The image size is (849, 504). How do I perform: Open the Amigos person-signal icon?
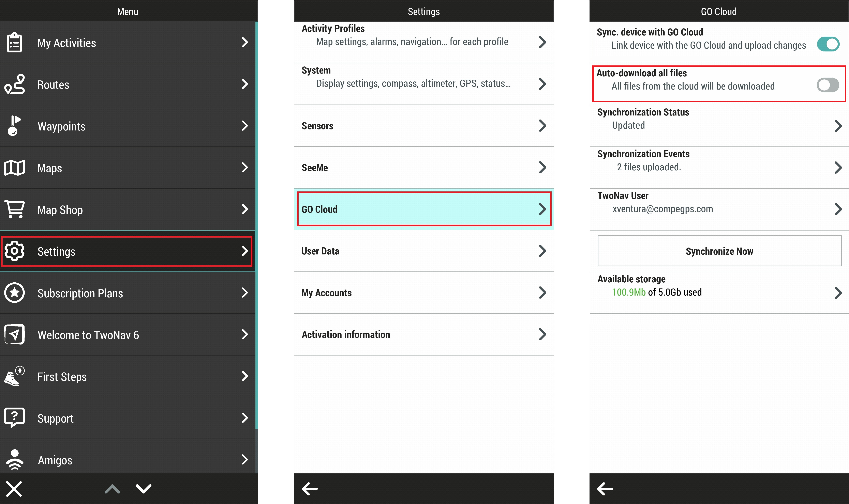coord(14,459)
